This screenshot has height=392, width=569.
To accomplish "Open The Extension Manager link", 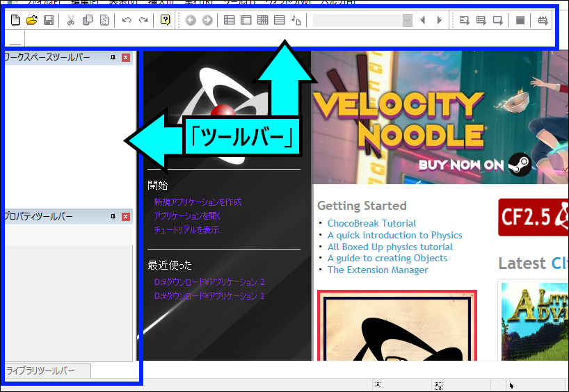I will [378, 270].
